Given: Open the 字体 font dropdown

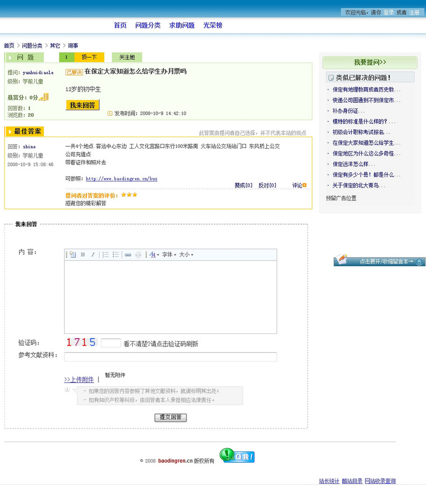Looking at the screenshot, I should 169,254.
